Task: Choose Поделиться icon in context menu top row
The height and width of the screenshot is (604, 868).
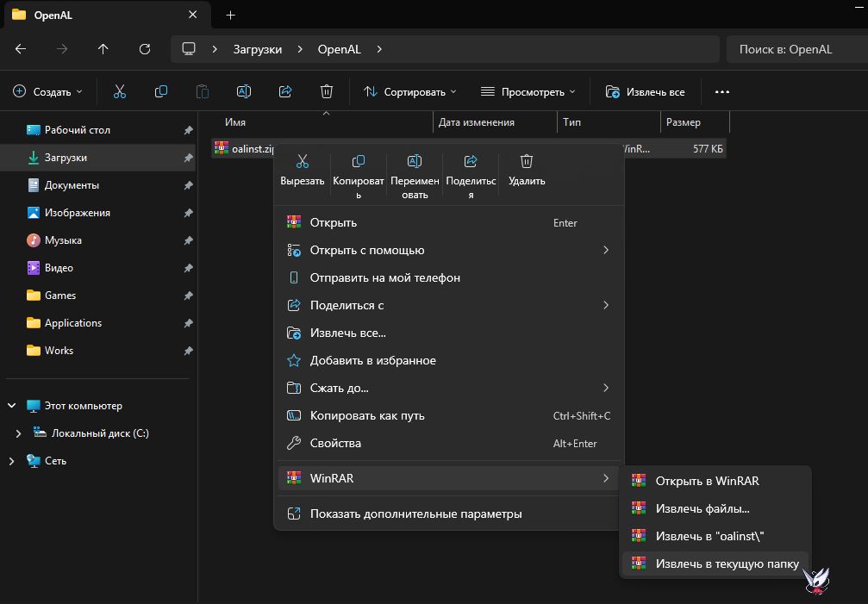Action: 471,177
